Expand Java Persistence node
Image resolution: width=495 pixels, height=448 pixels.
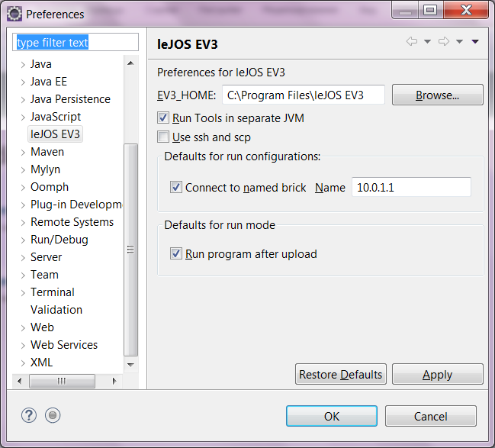click(23, 100)
